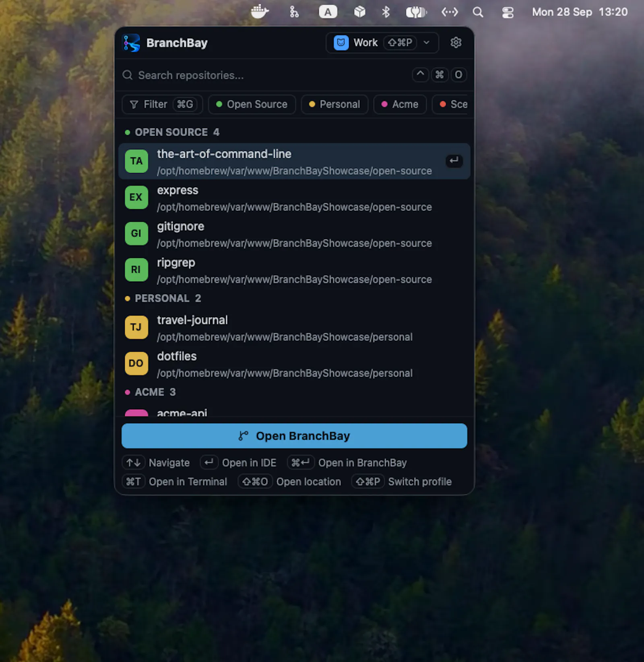This screenshot has height=662, width=644.
Task: Click the Work profile cat icon
Action: pos(341,43)
